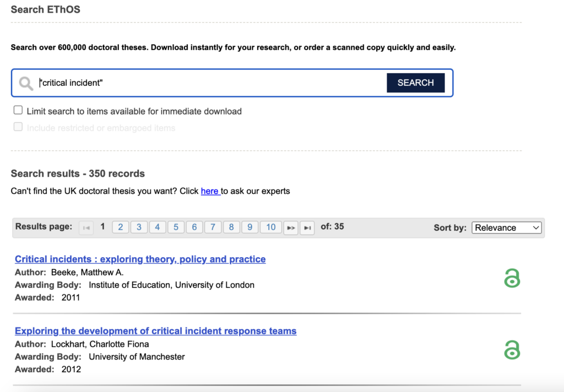The image size is (564, 392).
Task: Open the Sort by Relevance dropdown
Action: point(506,227)
